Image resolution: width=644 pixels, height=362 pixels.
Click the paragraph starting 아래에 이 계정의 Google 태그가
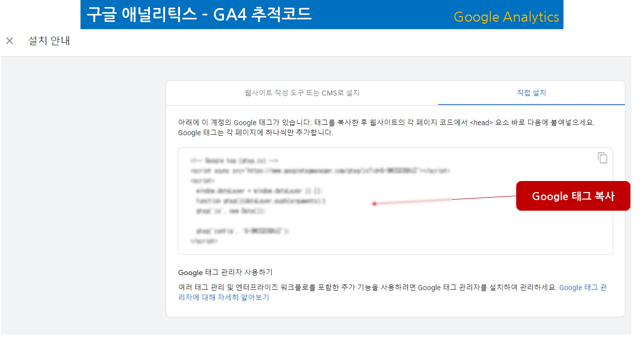pyautogui.click(x=386, y=128)
